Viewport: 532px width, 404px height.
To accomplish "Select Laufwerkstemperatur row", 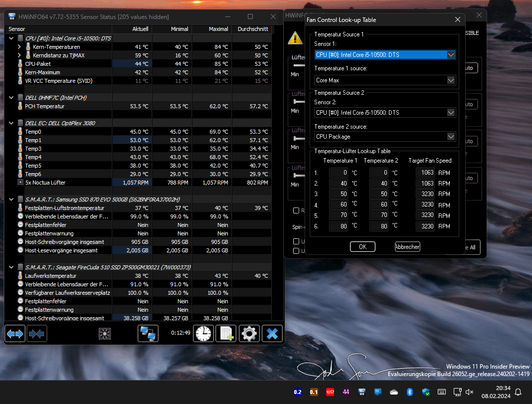I will coord(138,276).
